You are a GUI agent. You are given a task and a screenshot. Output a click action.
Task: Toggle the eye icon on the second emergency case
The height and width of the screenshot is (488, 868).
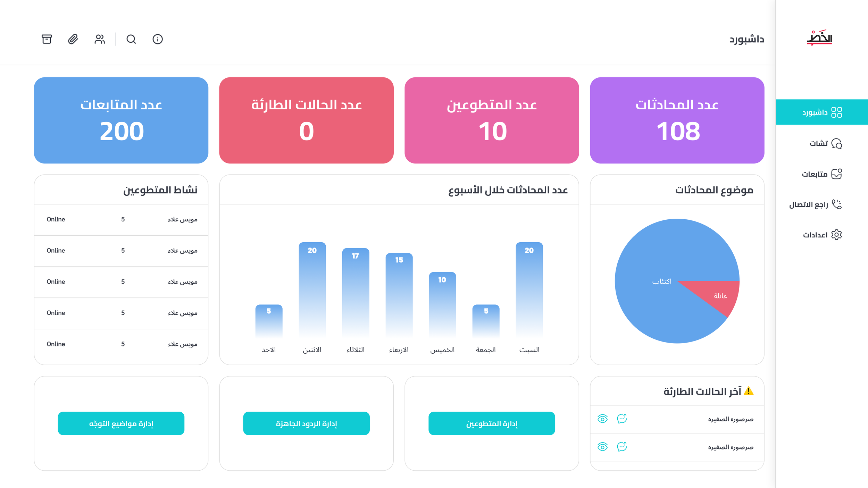point(603,447)
